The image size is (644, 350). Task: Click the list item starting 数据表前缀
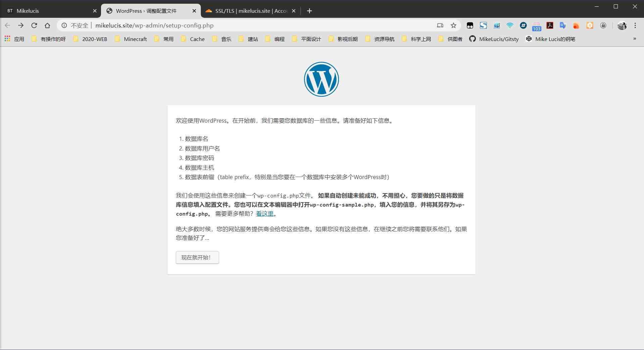pyautogui.click(x=287, y=177)
